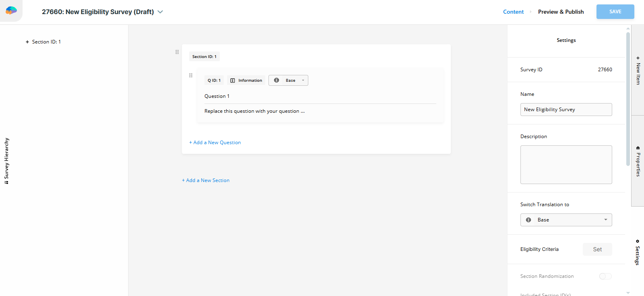The width and height of the screenshot is (644, 296).
Task: Click Add a New Section link
Action: click(206, 180)
